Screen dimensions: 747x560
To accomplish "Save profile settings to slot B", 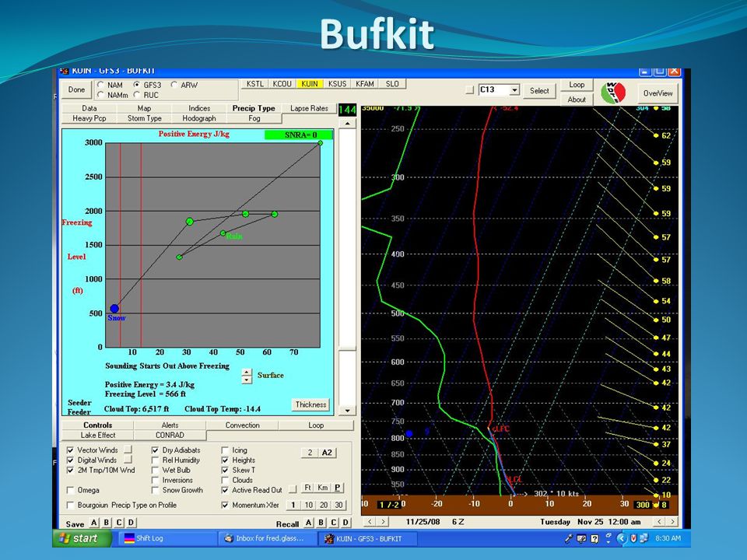I will click(107, 523).
